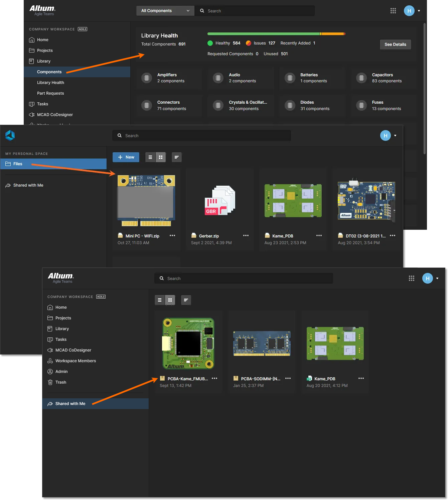Click the Fuses category chip icon
The height and width of the screenshot is (500, 448).
(361, 105)
